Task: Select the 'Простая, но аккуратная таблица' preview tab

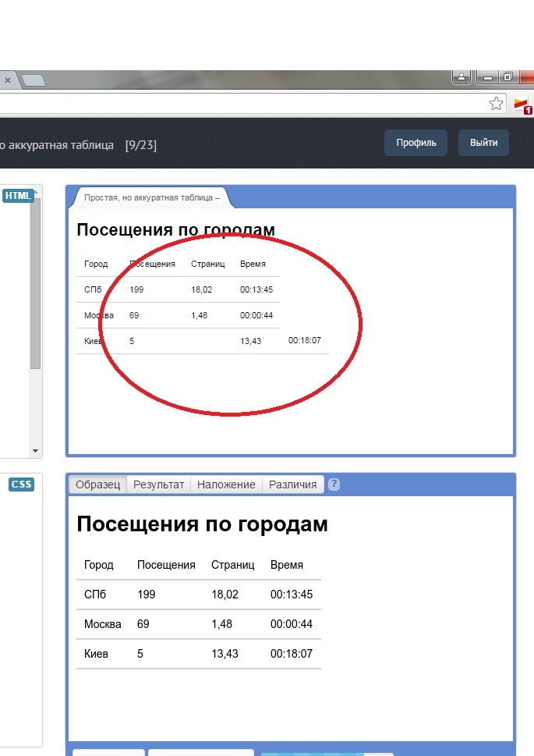Action: tap(152, 197)
